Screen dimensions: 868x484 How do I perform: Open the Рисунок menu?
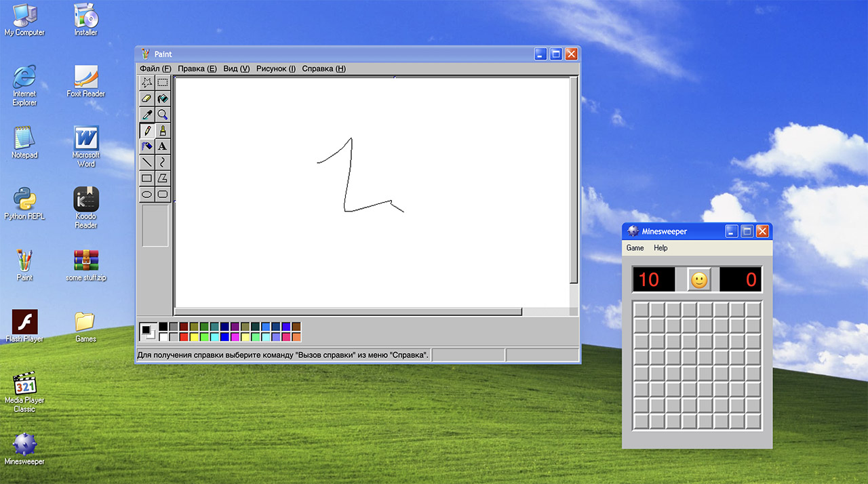pyautogui.click(x=276, y=68)
